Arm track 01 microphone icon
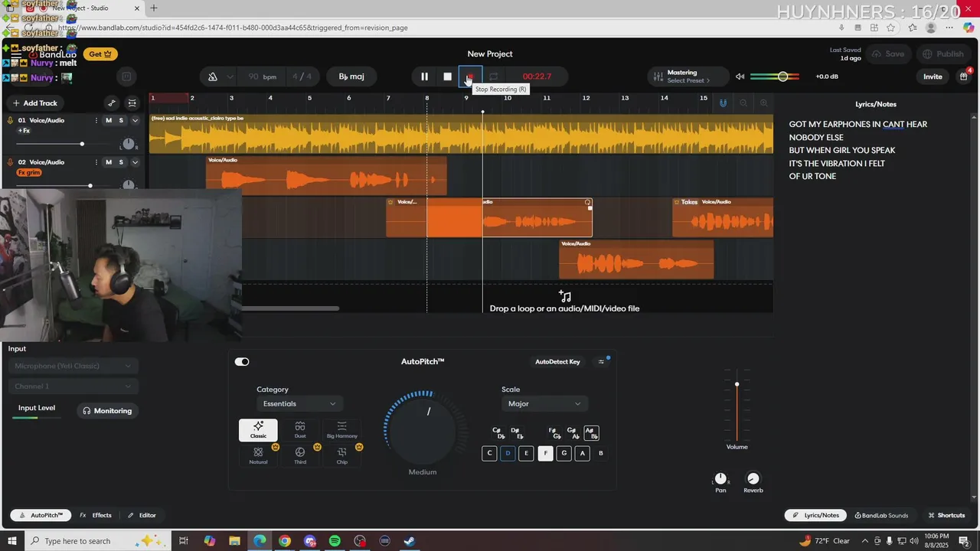 (x=11, y=121)
